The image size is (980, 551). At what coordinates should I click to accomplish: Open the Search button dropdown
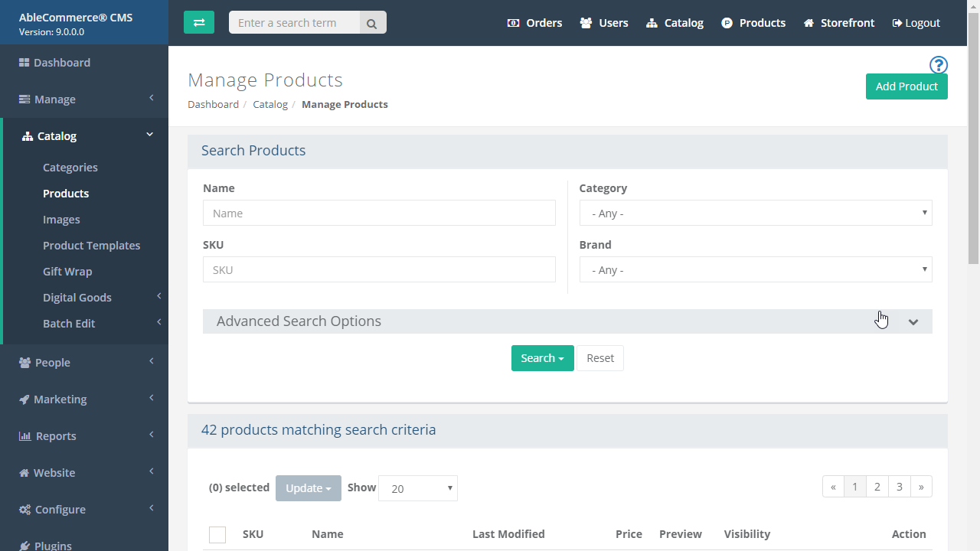(543, 358)
